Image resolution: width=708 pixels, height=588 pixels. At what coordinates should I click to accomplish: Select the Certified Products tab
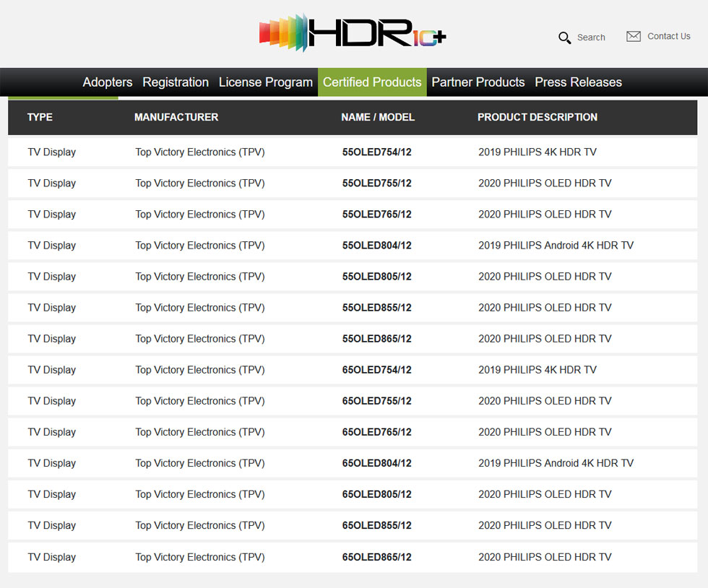(372, 82)
